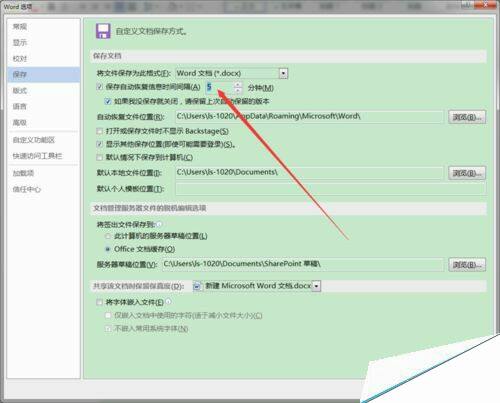The image size is (500, 403).
Task: Open the 版式 options category
Action: (43, 90)
